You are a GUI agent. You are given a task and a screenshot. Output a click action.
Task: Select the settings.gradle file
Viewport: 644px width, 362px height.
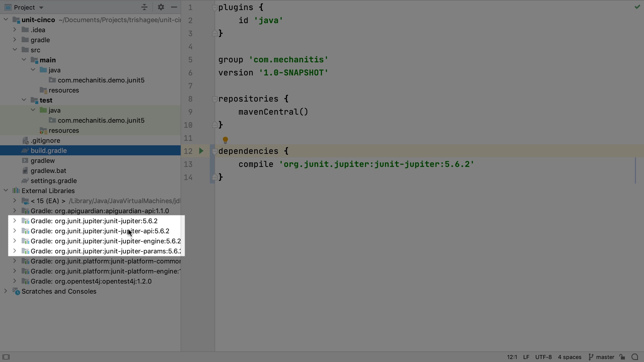[54, 180]
